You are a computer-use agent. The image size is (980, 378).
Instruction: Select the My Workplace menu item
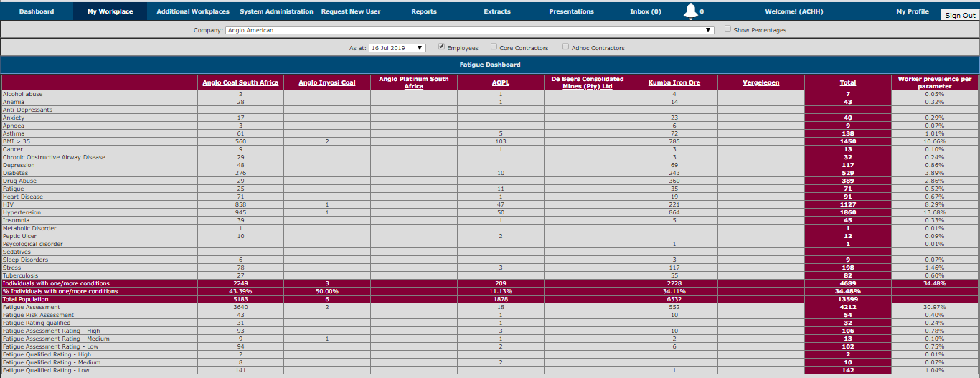click(110, 11)
